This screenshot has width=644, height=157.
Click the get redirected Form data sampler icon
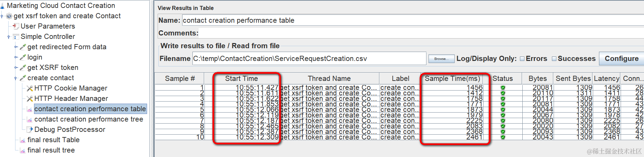coord(23,47)
